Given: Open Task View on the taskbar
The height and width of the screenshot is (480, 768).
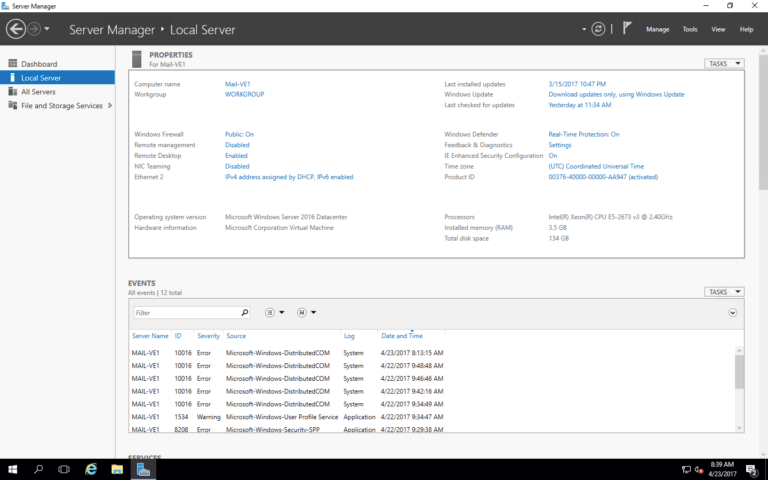Looking at the screenshot, I should [64, 469].
